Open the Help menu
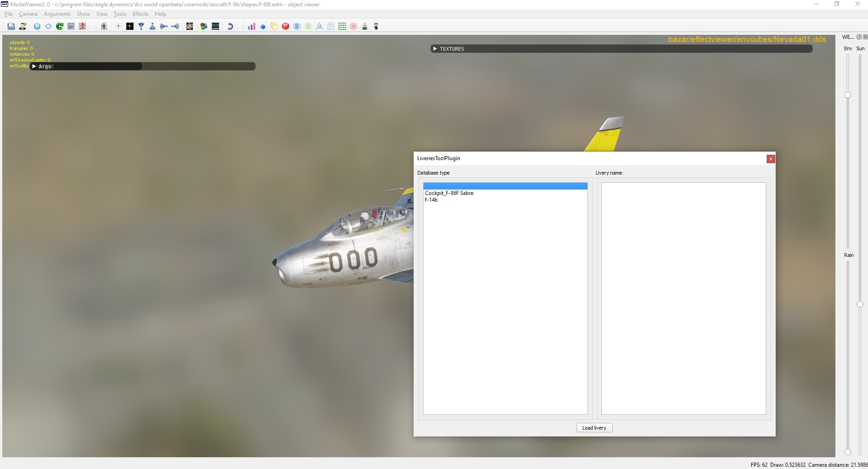The width and height of the screenshot is (868, 469). click(160, 14)
